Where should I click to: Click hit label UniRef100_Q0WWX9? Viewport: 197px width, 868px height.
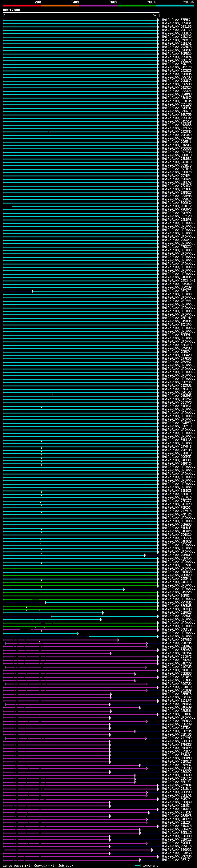pyautogui.click(x=177, y=81)
